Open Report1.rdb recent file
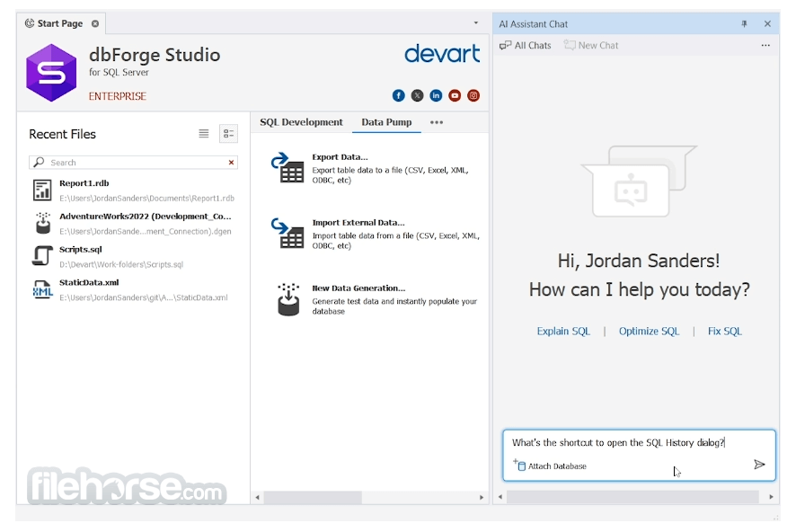This screenshot has height=532, width=787. click(134, 191)
